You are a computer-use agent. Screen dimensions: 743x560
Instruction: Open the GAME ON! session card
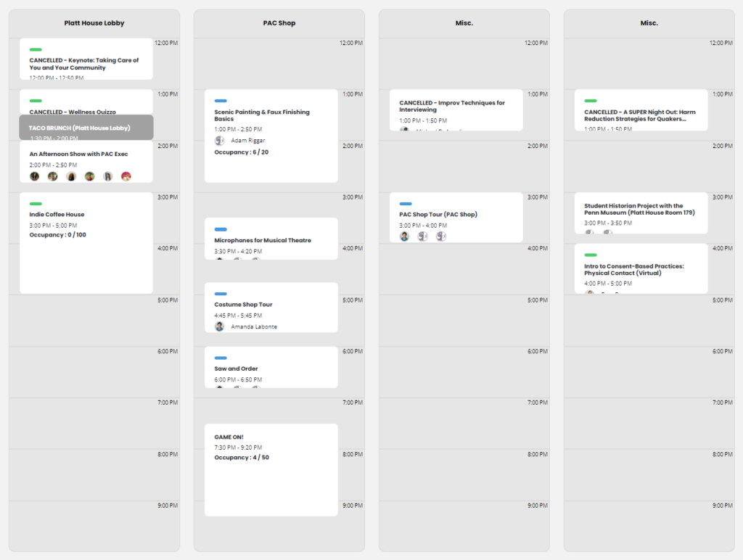point(271,470)
